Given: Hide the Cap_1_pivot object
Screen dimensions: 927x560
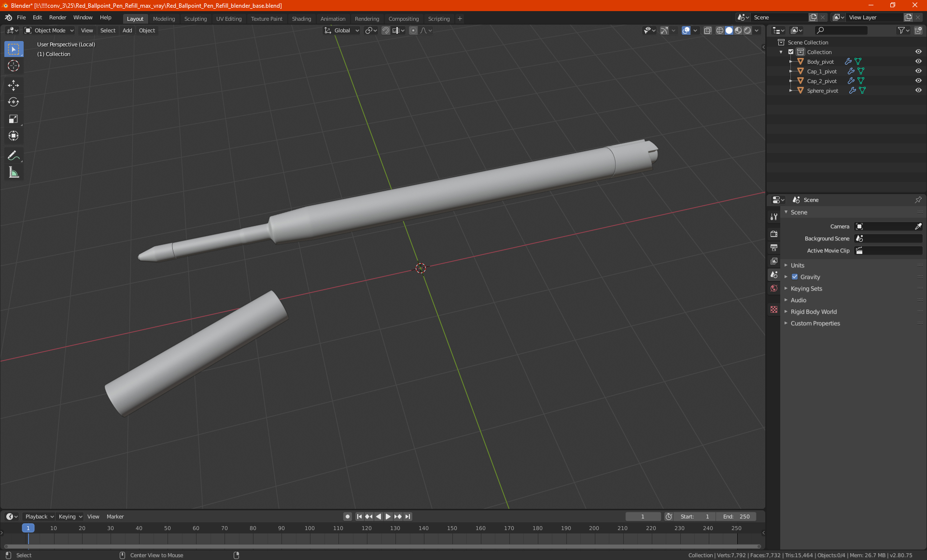Looking at the screenshot, I should pos(918,71).
